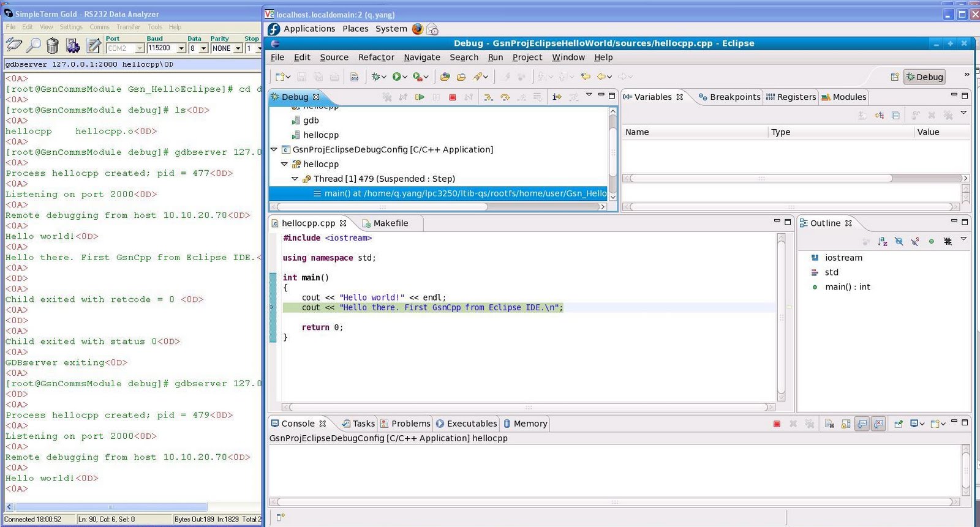The image size is (980, 527).
Task: Switch to the Memory tab
Action: (525, 424)
